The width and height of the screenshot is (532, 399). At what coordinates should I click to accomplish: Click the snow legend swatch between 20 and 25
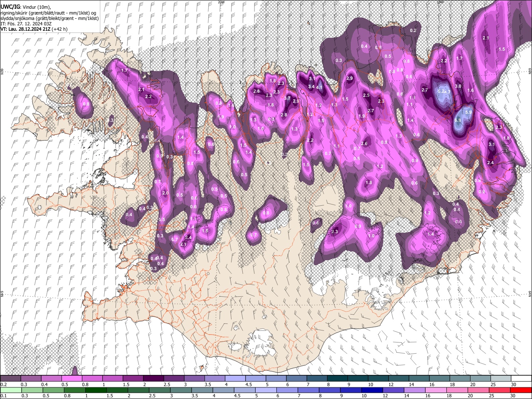point(480,378)
